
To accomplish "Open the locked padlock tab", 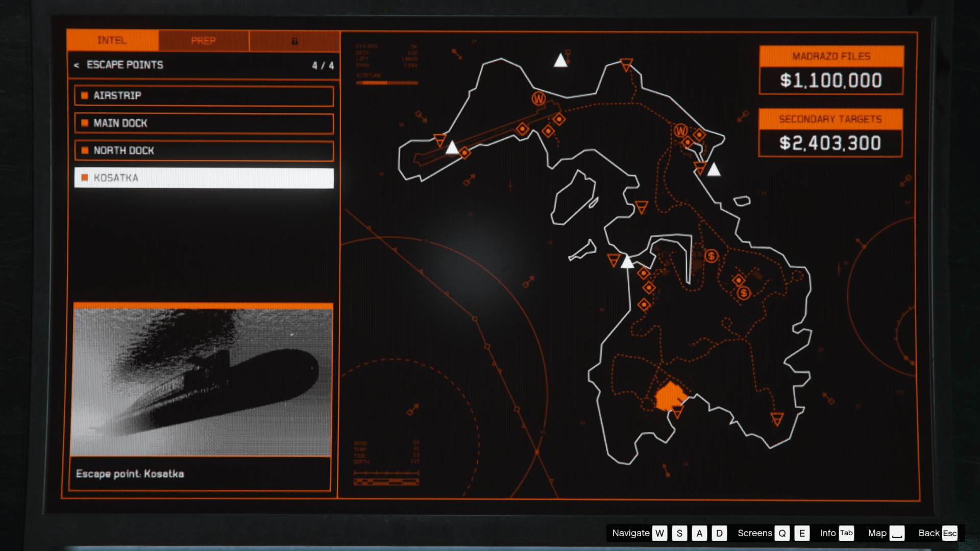I will pos(293,41).
